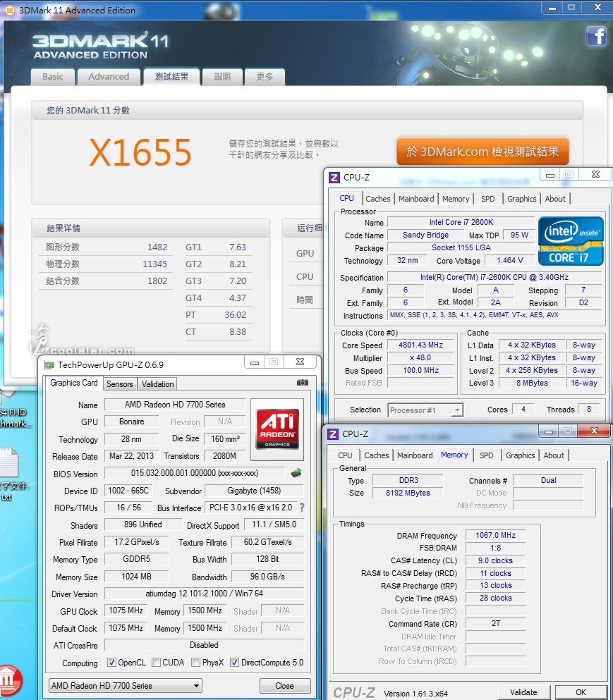Click the Command Rate 2T value
The height and width of the screenshot is (700, 613).
495,624
